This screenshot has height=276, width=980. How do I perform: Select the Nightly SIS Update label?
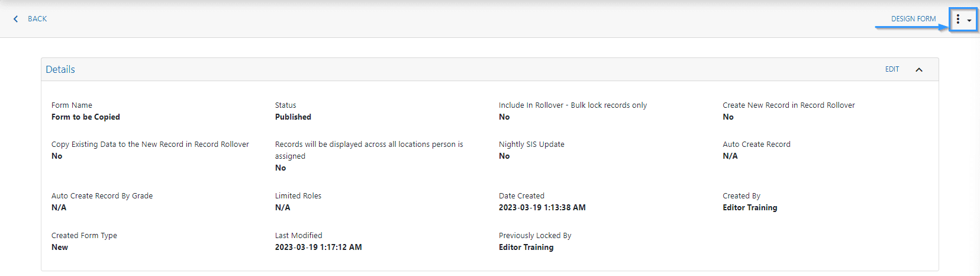click(x=531, y=145)
